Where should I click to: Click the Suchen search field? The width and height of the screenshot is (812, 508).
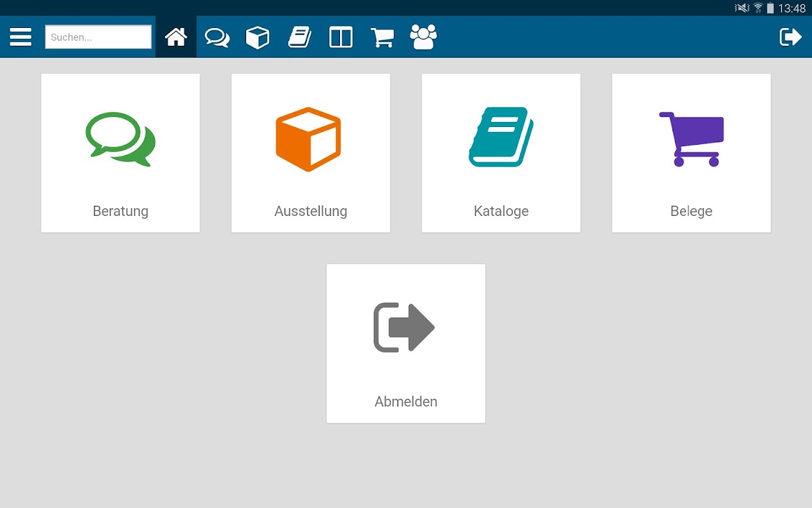[x=98, y=37]
